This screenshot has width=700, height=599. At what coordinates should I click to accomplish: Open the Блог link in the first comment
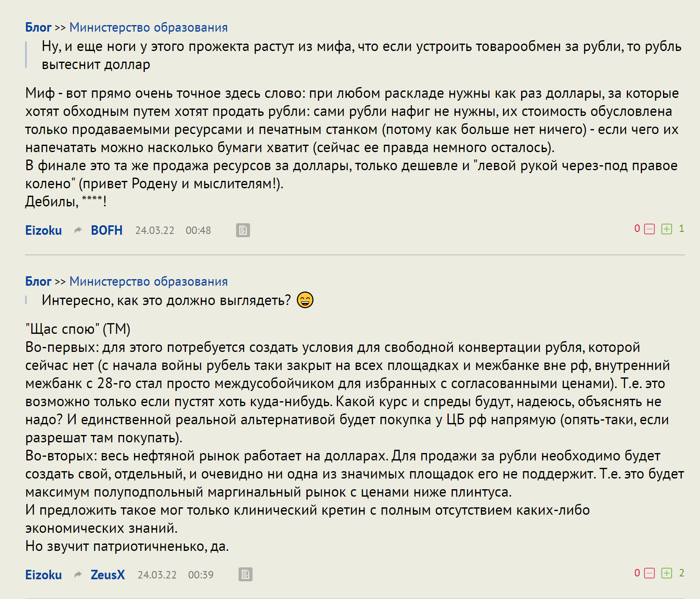pyautogui.click(x=38, y=28)
